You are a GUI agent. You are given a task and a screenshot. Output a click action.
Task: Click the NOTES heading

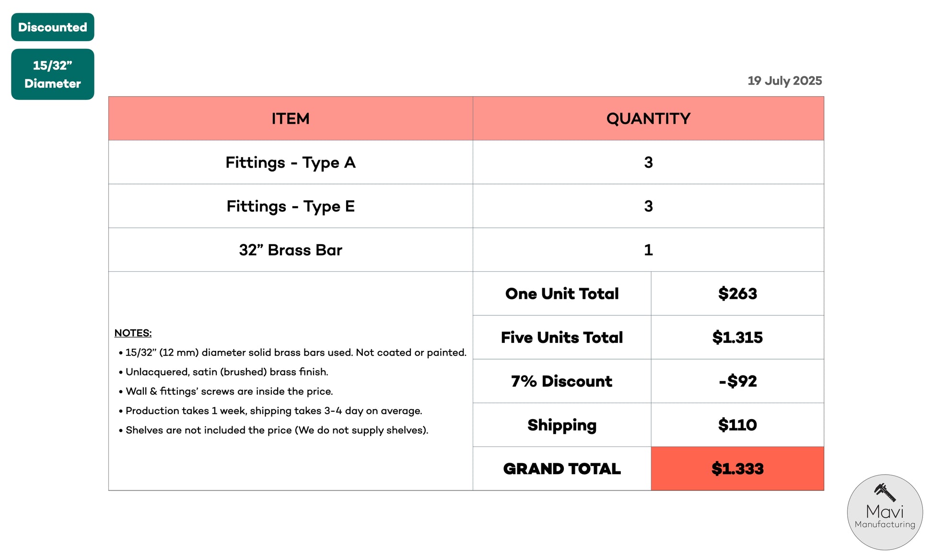tap(133, 333)
